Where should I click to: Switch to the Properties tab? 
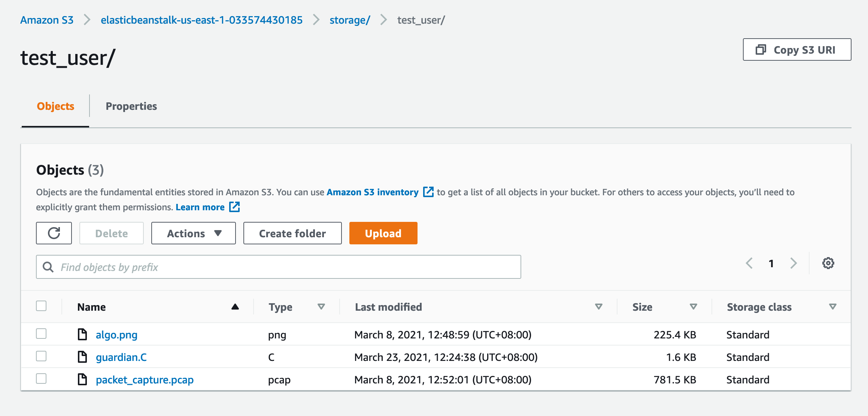[x=131, y=106]
